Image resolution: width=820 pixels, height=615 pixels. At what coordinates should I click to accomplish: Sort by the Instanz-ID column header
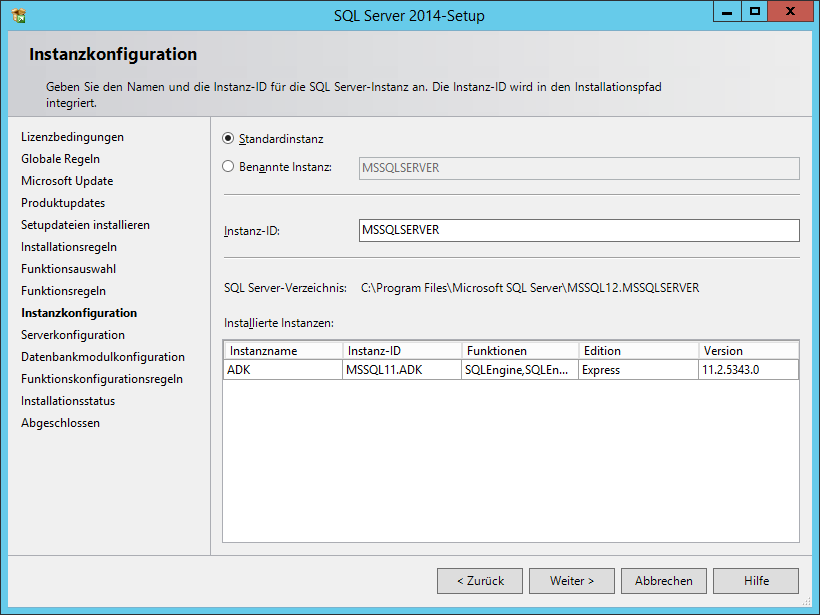coord(400,351)
